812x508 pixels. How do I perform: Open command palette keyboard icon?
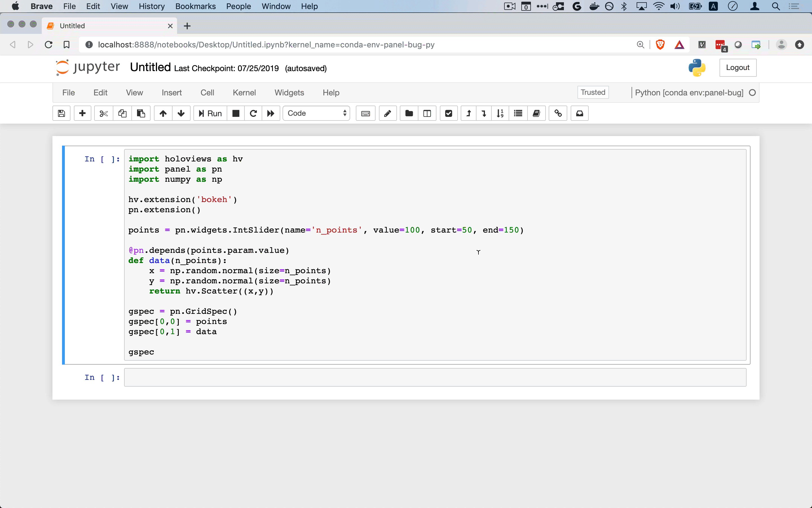pyautogui.click(x=365, y=113)
